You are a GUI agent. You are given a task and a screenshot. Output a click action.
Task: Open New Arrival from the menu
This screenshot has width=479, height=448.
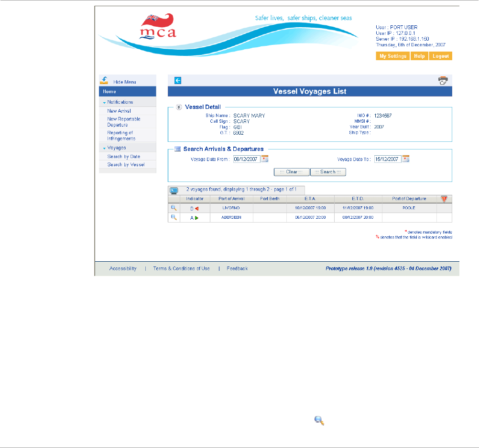(x=119, y=111)
